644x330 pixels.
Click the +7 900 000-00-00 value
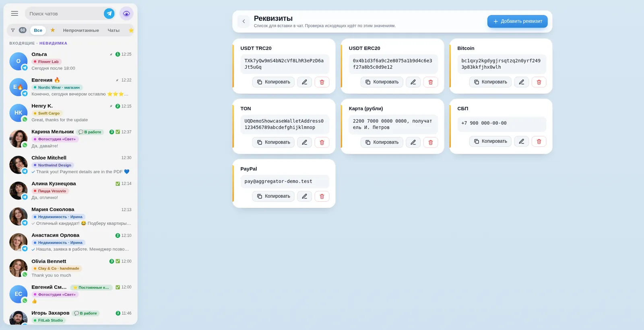tap(484, 123)
